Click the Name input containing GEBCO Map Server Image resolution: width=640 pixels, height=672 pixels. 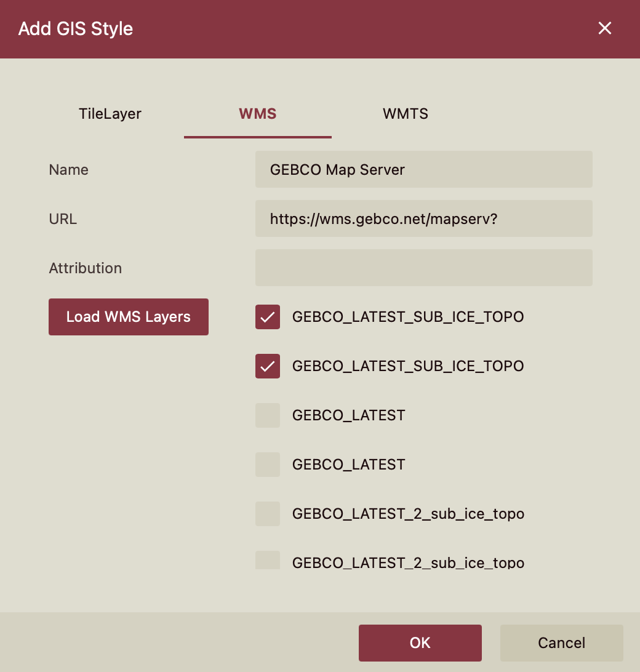(423, 169)
